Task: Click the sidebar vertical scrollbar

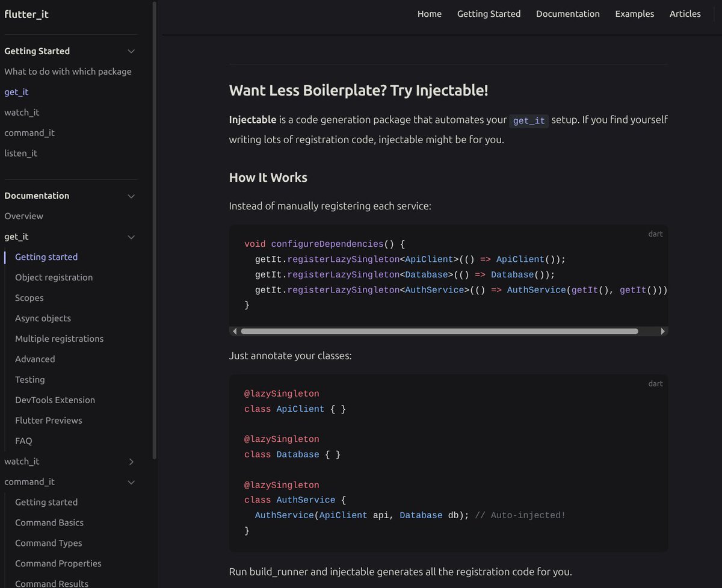Action: [155, 230]
